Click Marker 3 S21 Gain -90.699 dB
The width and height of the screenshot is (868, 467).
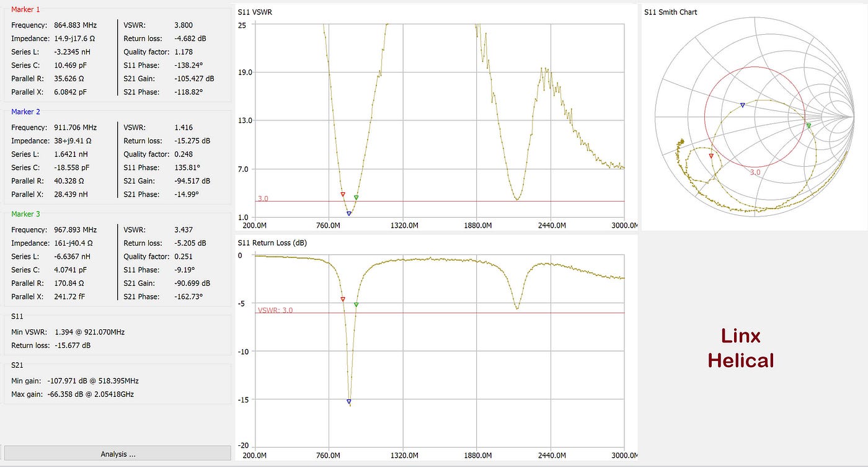pos(193,283)
